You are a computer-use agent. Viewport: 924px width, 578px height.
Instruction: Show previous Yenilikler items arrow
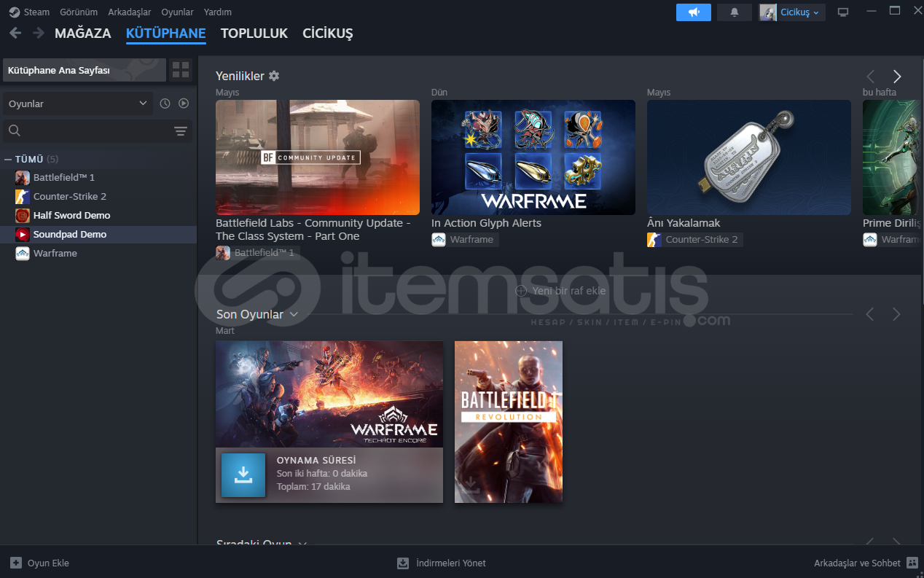coord(870,77)
